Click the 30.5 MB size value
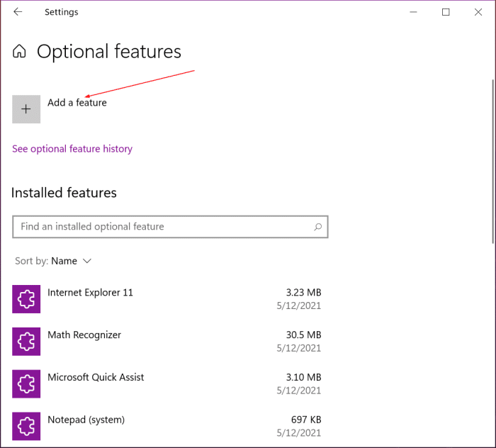 (304, 335)
